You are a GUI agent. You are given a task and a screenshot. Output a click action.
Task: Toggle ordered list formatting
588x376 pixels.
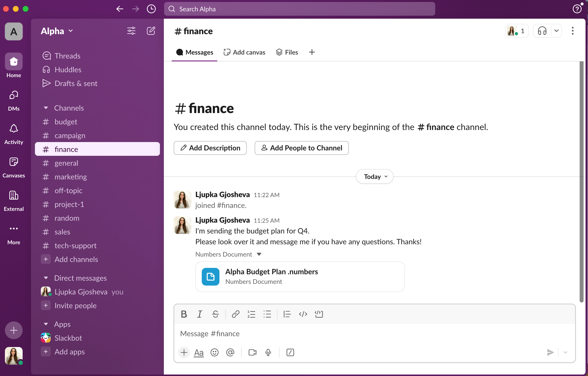coord(251,314)
